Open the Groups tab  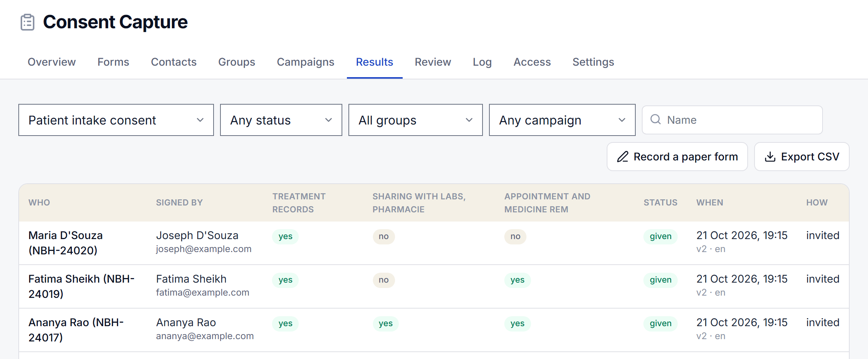[236, 62]
